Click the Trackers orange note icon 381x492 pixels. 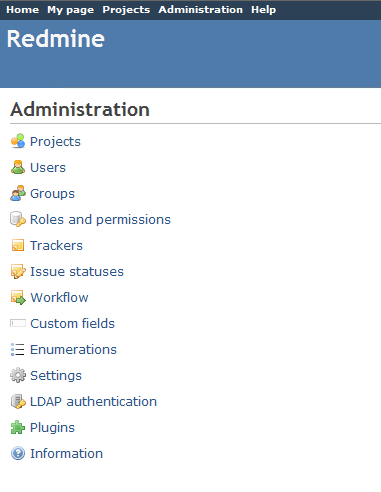coord(18,245)
